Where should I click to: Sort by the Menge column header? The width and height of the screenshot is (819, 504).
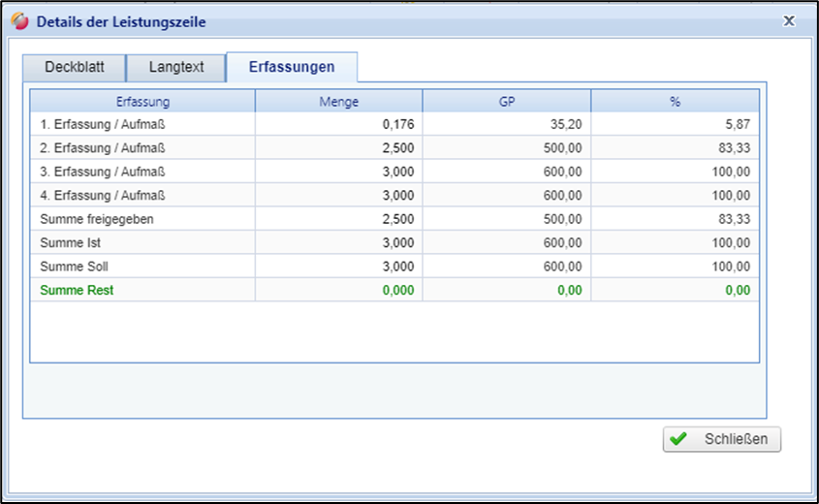[x=338, y=101]
